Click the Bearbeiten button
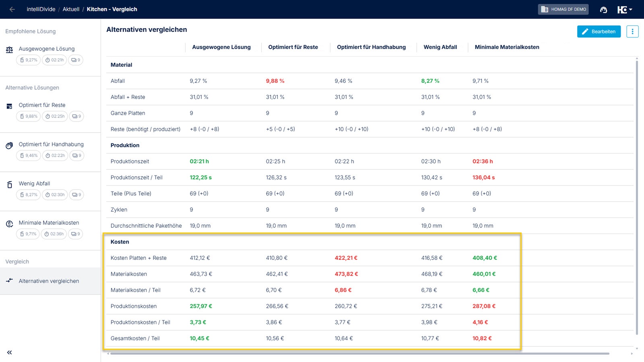The height and width of the screenshot is (362, 644). (x=599, y=31)
